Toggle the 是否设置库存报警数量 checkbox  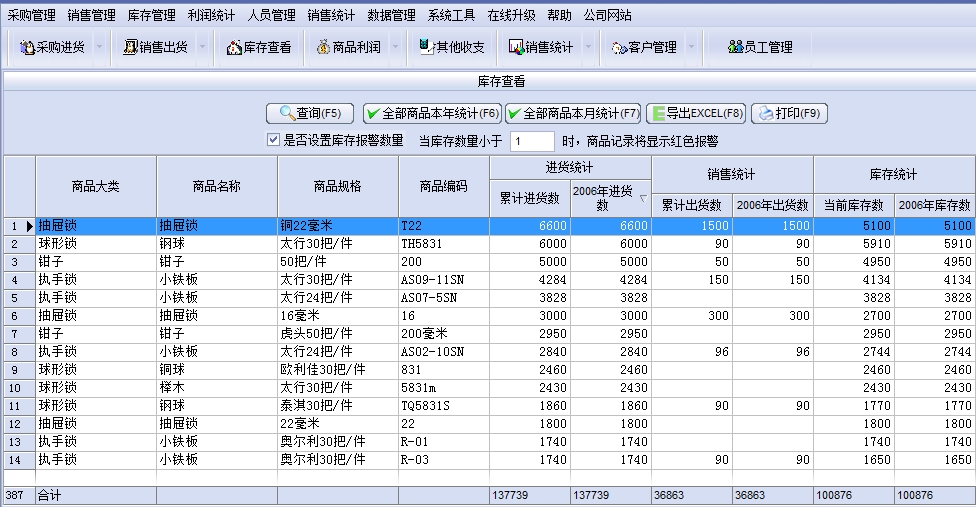273,141
